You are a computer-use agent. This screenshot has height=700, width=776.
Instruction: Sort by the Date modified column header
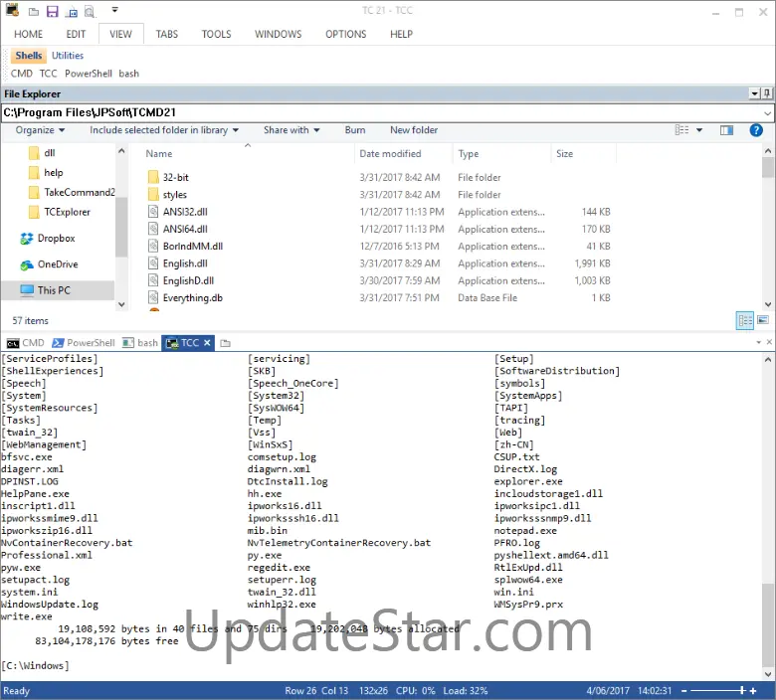[390, 154]
